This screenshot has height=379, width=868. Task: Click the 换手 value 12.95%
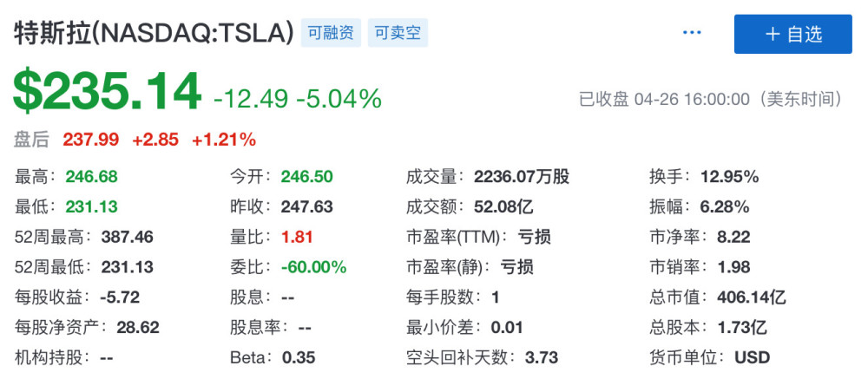coord(728,177)
